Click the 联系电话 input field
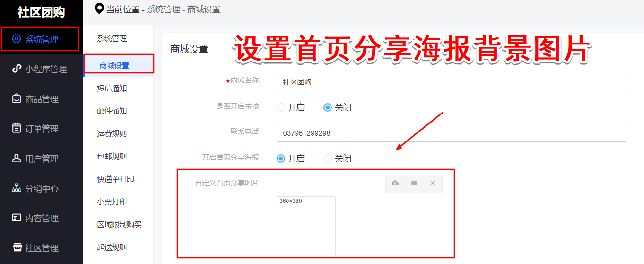Viewport: 644px width, 264px height. tap(451, 133)
